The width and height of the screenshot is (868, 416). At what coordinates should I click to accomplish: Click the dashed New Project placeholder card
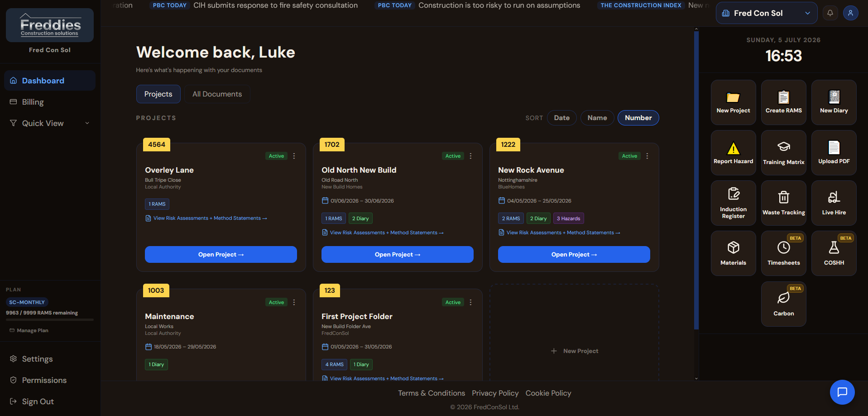pyautogui.click(x=574, y=333)
